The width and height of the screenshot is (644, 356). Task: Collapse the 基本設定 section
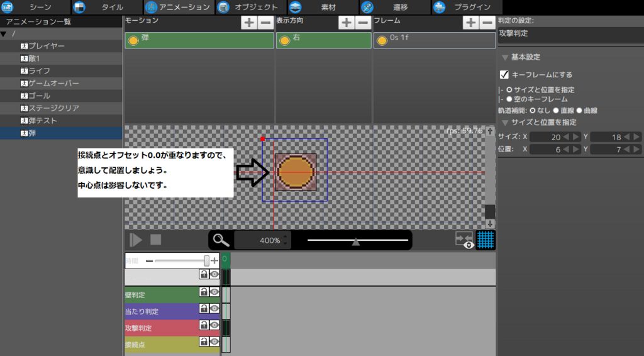pos(505,57)
